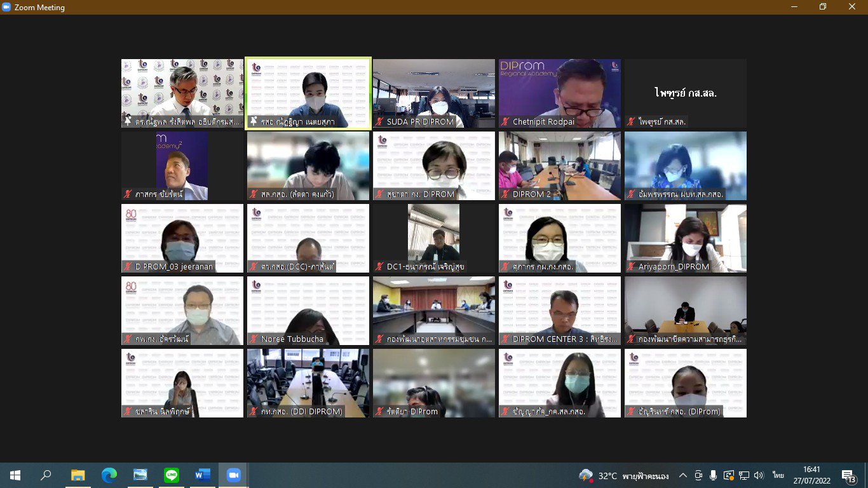Select the ไพฑูรย์ กส.สล. participant tile
The height and width of the screenshot is (488, 868).
[686, 93]
